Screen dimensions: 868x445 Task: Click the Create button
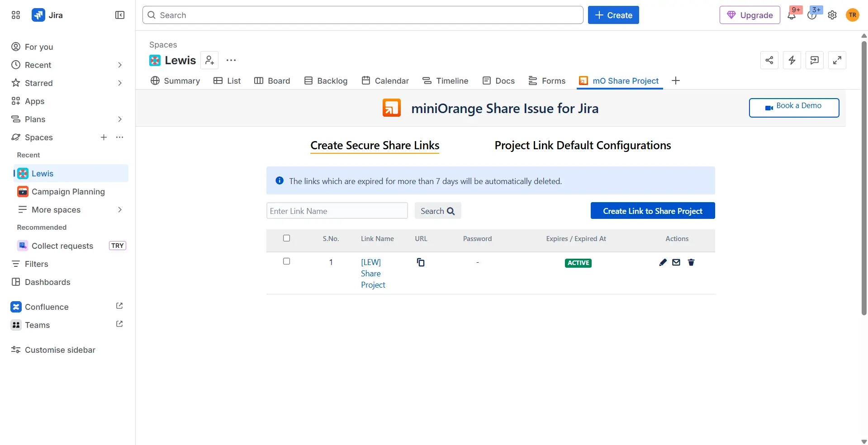click(x=613, y=15)
